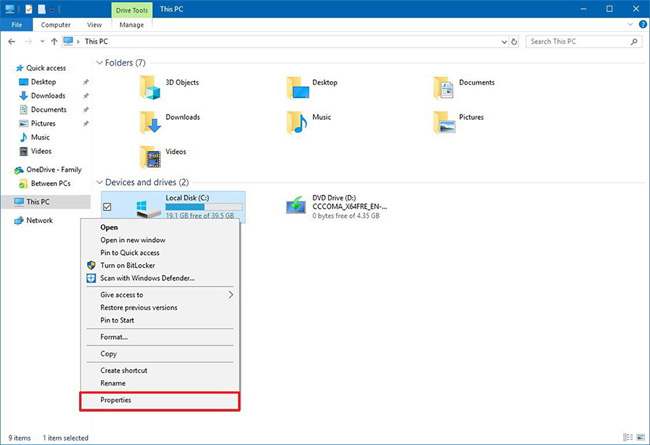Image resolution: width=650 pixels, height=445 pixels.
Task: Open the File menu tab
Action: click(x=17, y=24)
